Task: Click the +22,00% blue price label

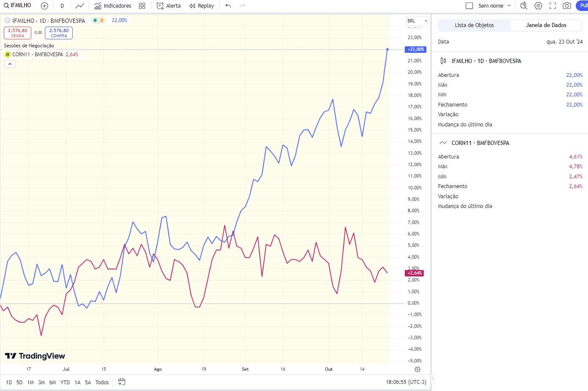Action: 416,49
